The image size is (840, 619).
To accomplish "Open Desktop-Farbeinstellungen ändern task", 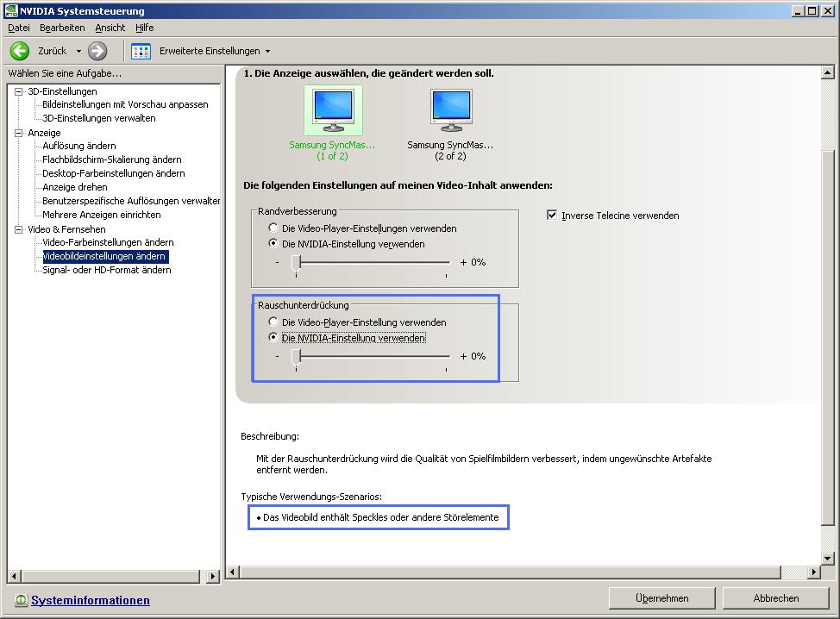I will coord(114,173).
